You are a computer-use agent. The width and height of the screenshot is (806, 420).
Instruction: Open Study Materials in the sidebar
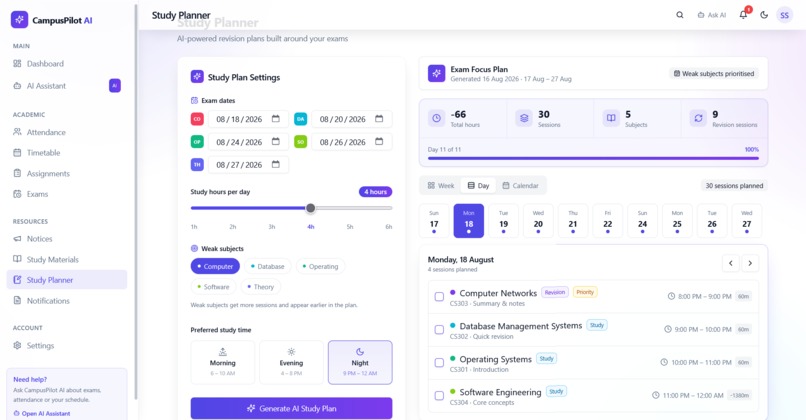point(67,259)
